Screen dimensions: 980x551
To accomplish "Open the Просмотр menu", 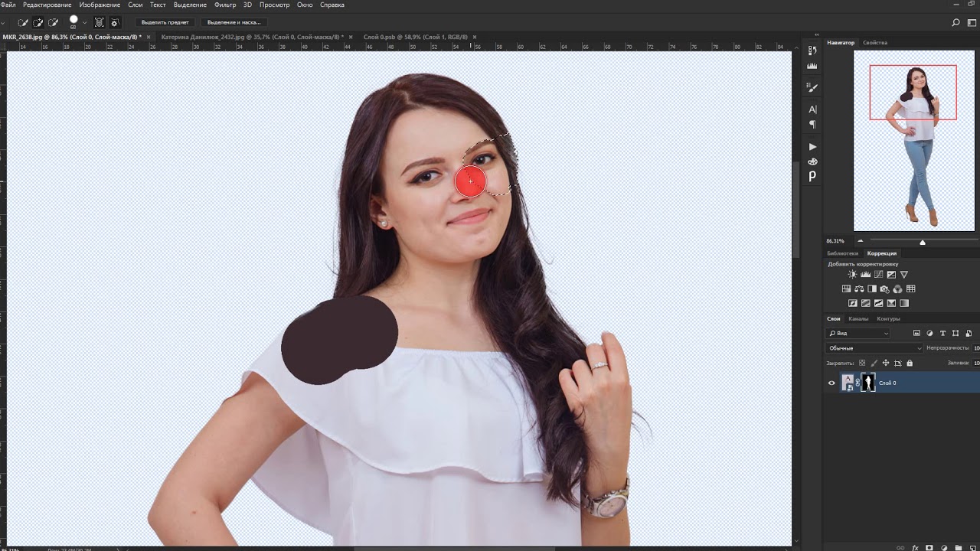I will click(275, 5).
